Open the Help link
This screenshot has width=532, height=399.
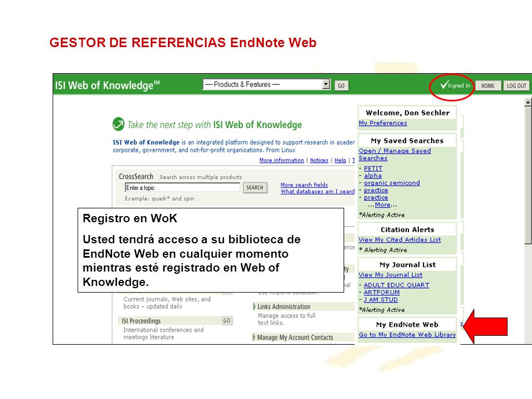coord(340,160)
